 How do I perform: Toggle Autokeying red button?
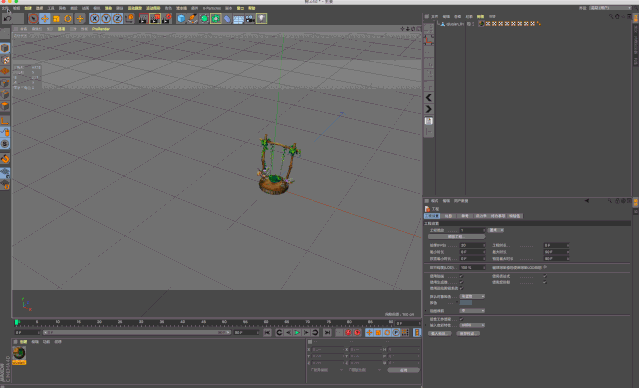[357, 333]
